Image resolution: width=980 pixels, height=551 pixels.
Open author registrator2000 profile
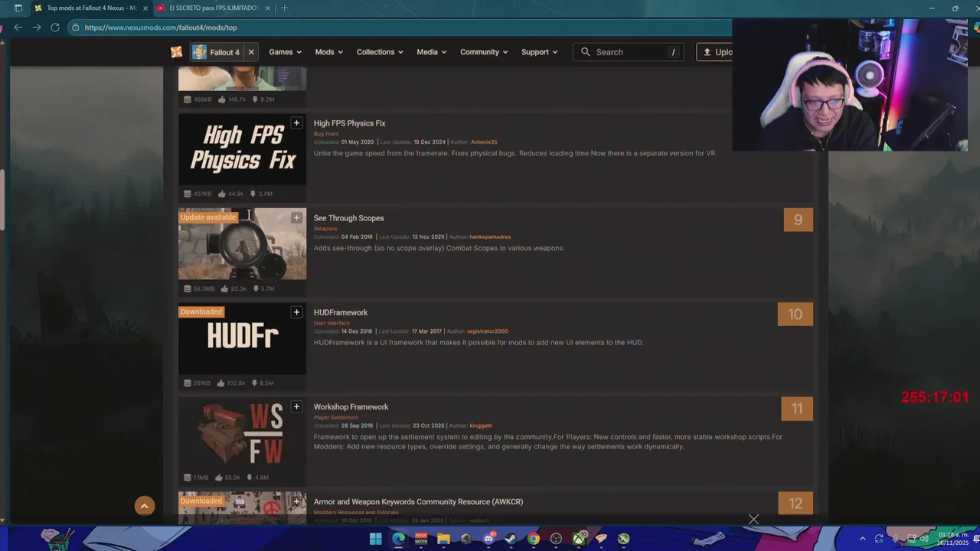(x=488, y=331)
